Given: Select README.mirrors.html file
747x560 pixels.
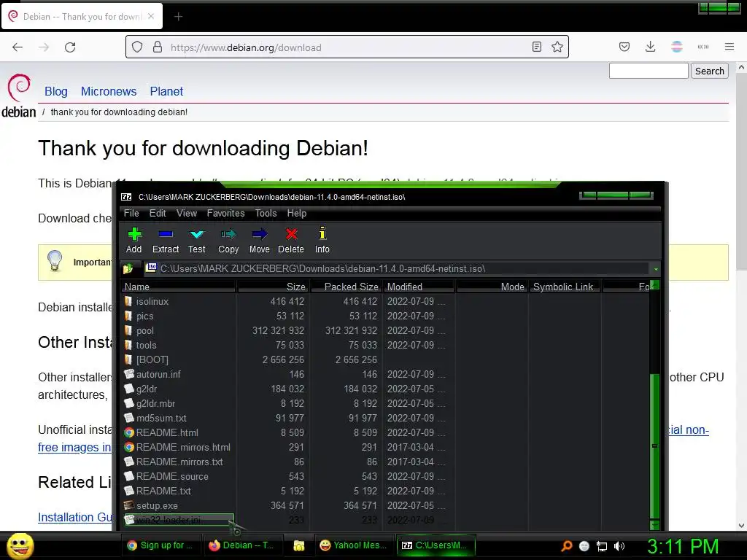Looking at the screenshot, I should pyautogui.click(x=183, y=447).
